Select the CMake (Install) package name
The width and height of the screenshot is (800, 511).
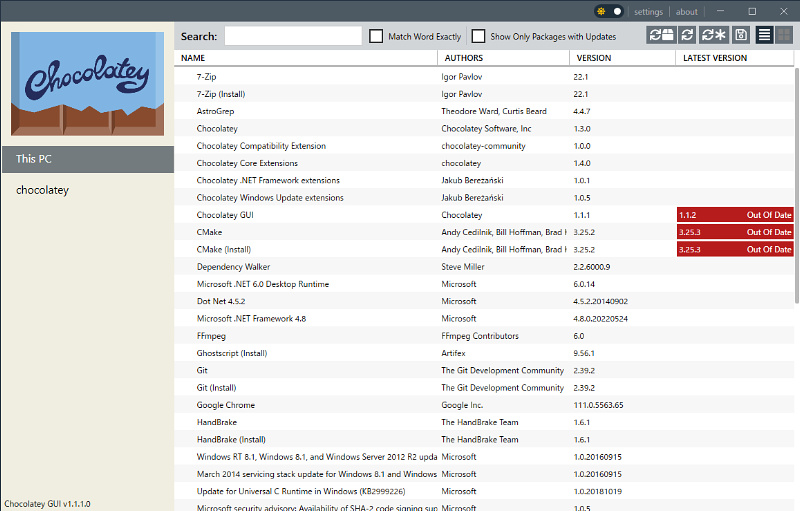[223, 249]
